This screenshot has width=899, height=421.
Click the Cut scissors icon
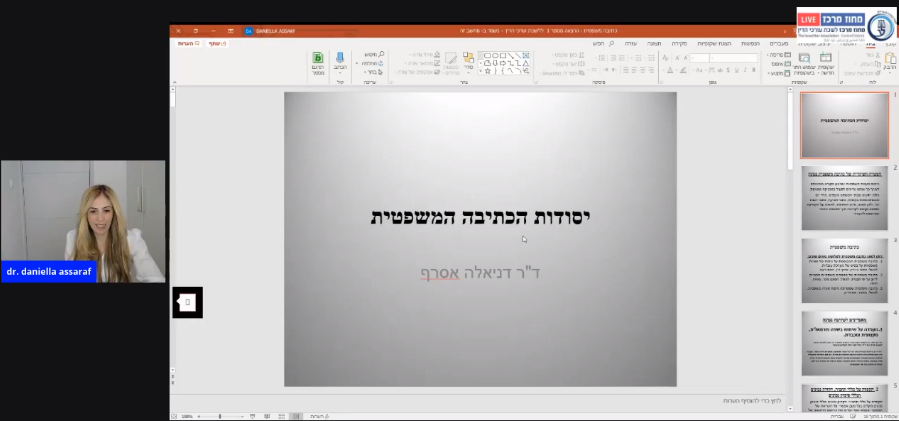(x=877, y=55)
